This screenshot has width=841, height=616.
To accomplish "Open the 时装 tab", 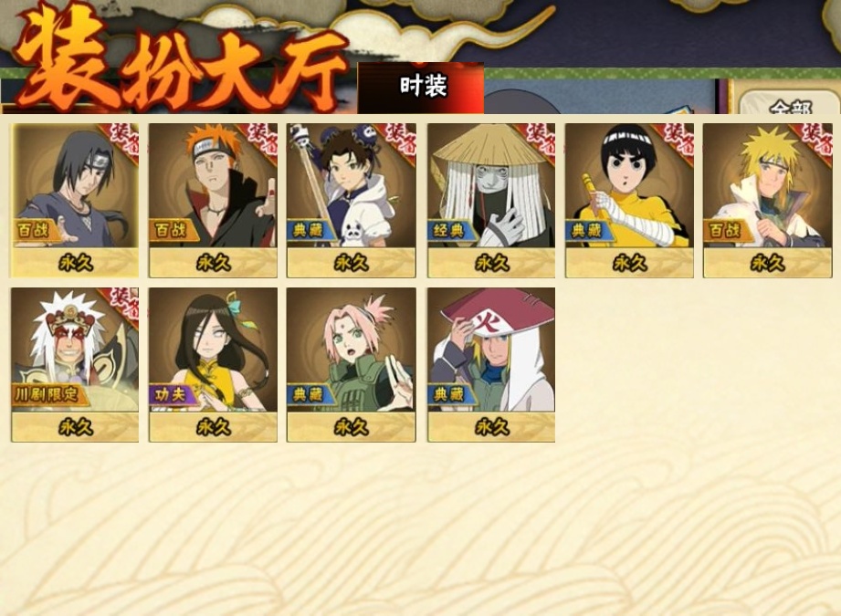I will point(421,88).
